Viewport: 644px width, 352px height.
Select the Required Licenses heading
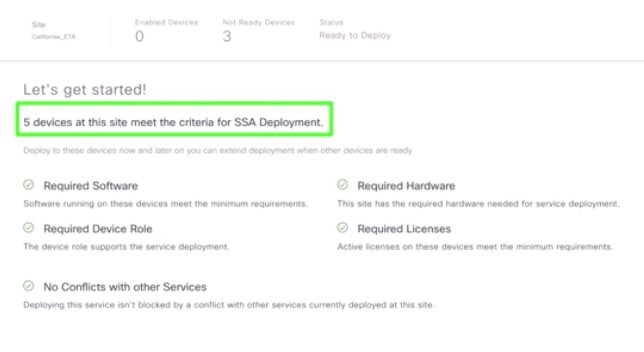coord(404,229)
